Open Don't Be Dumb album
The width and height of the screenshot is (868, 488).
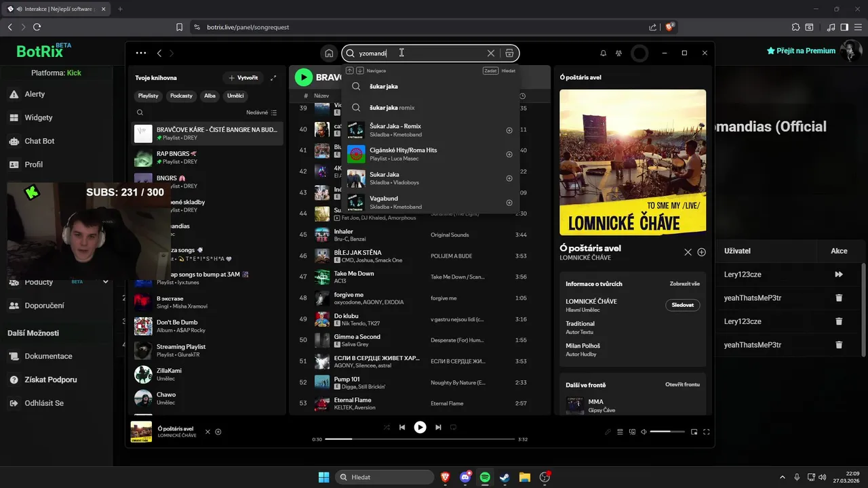(207, 326)
